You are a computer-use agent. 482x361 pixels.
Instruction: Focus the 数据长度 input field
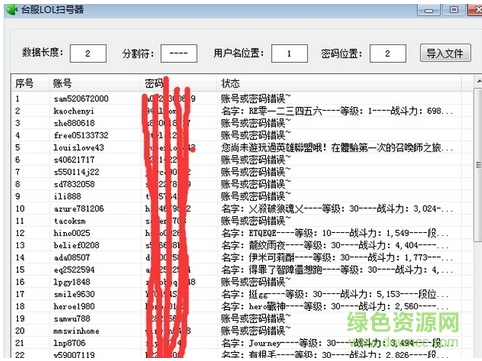click(88, 53)
